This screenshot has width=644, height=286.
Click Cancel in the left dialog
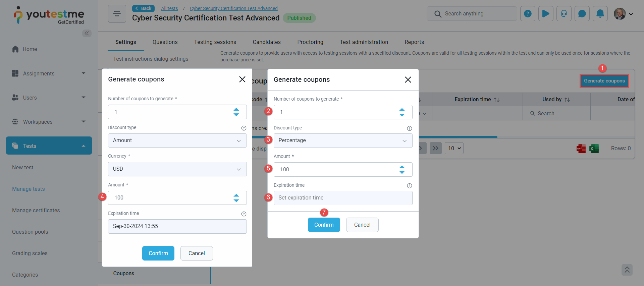[197, 253]
